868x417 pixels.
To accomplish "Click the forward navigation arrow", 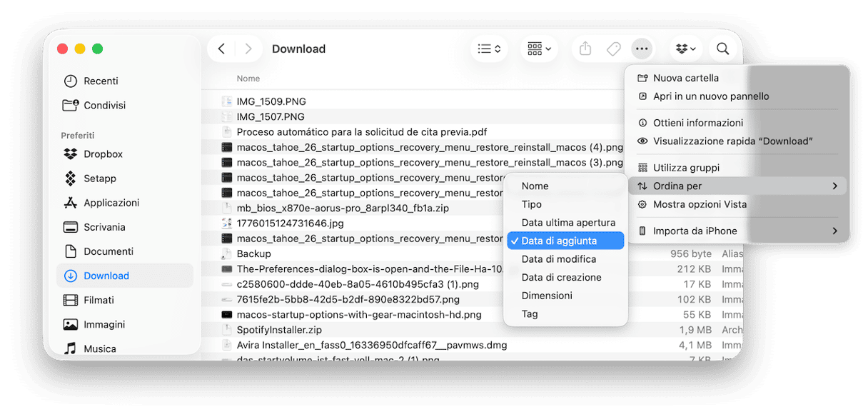I will [248, 49].
